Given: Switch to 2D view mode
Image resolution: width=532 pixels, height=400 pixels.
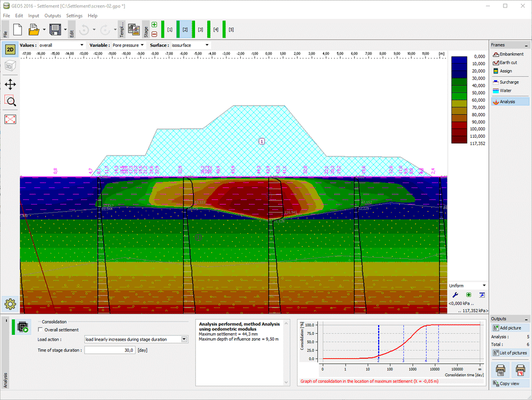Looking at the screenshot, I should pos(10,49).
